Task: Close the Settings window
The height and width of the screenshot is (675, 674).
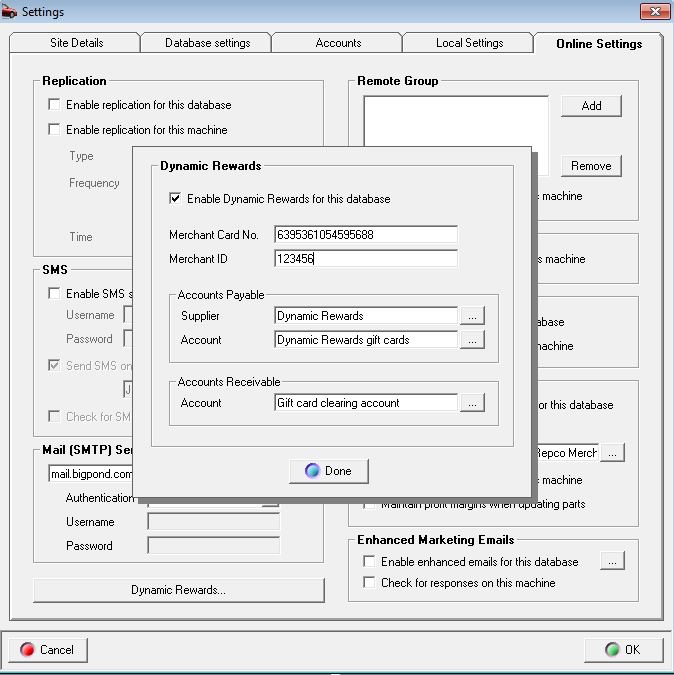Action: (x=655, y=12)
